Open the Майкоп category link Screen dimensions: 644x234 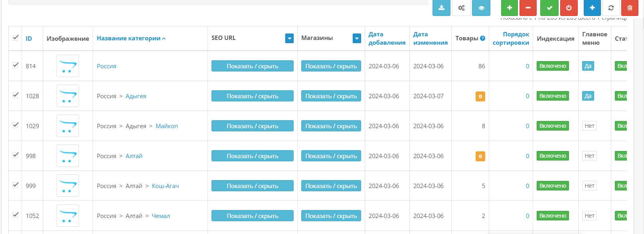coord(166,126)
